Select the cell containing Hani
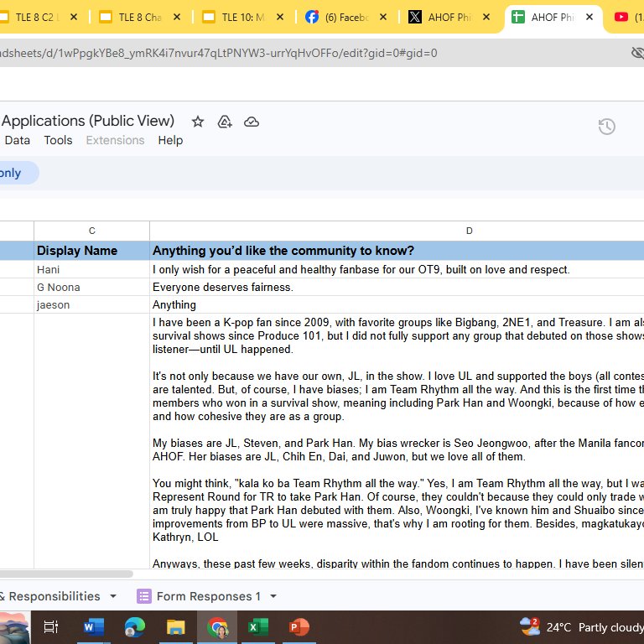This screenshot has width=644, height=644. coord(92,269)
